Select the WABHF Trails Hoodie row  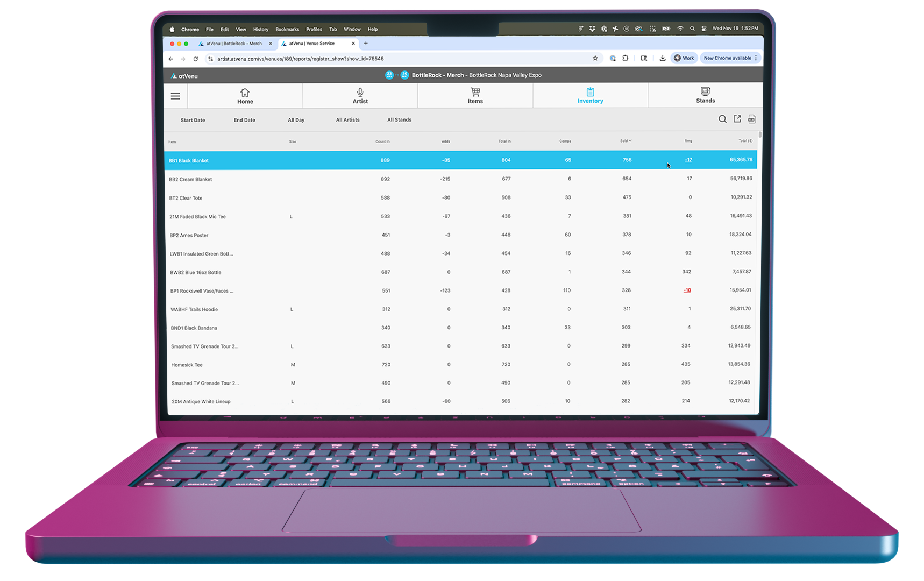[x=462, y=309]
